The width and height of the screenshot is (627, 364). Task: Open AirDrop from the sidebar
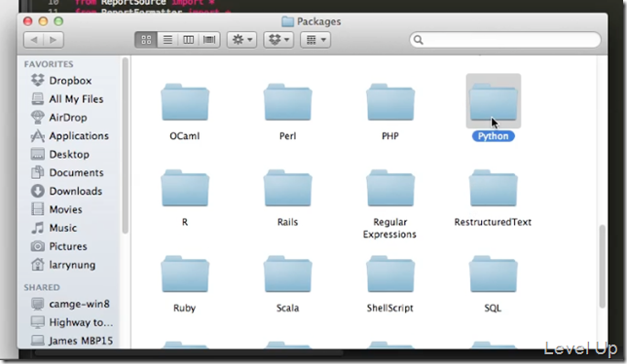pos(59,118)
